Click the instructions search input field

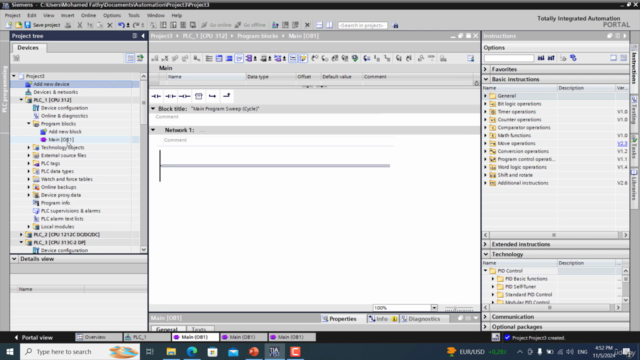(x=509, y=58)
